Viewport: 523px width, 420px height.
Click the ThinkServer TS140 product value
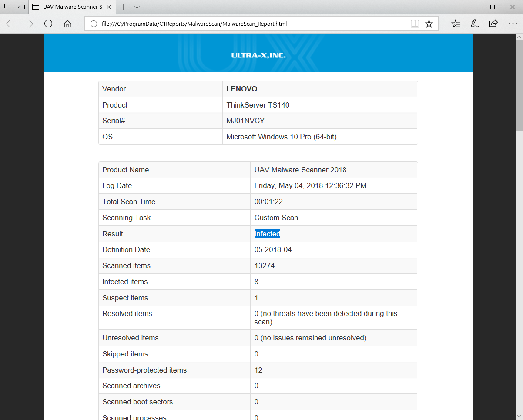coord(258,105)
